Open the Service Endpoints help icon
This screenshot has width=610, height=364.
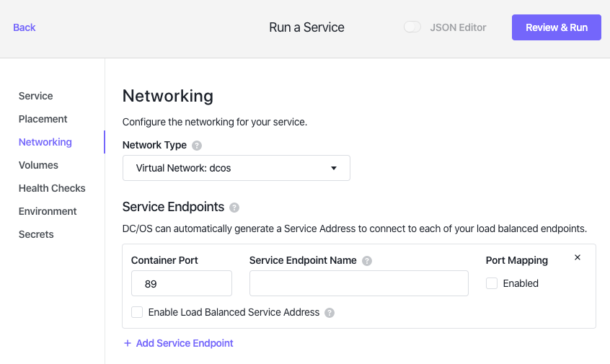tap(234, 208)
